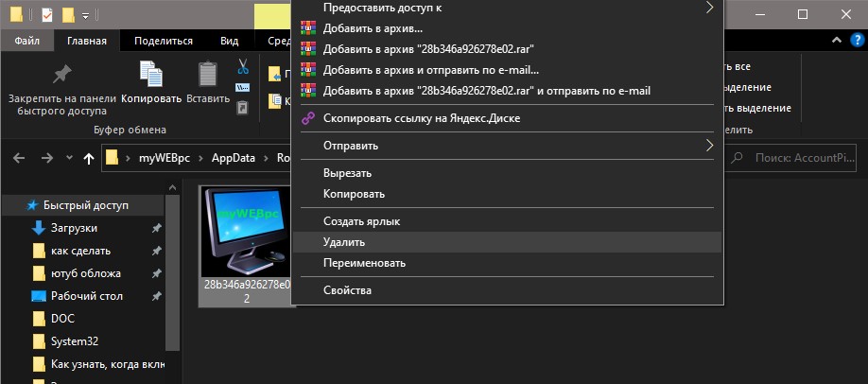The height and width of the screenshot is (384, 868).
Task: Click the paste shortcut icon in ribbon
Action: (242, 107)
